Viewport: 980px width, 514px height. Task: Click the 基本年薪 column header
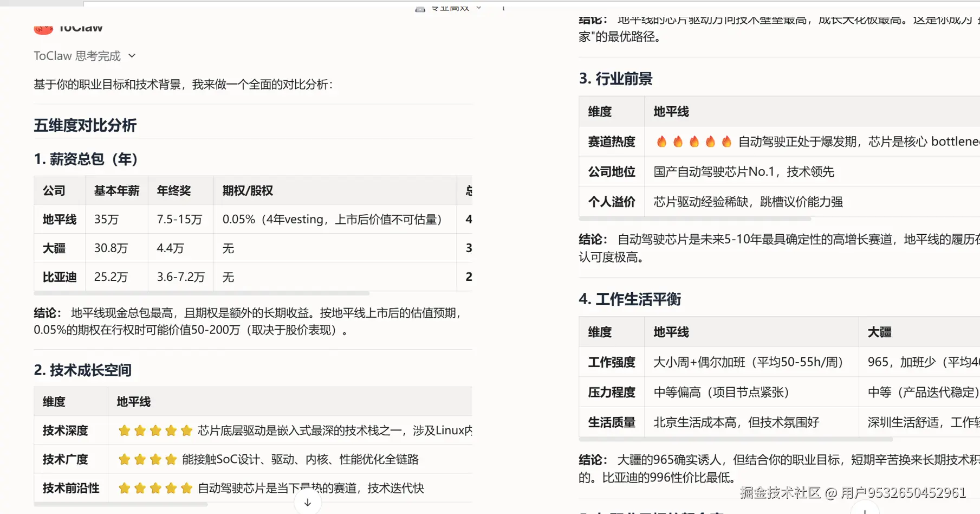[x=116, y=191]
